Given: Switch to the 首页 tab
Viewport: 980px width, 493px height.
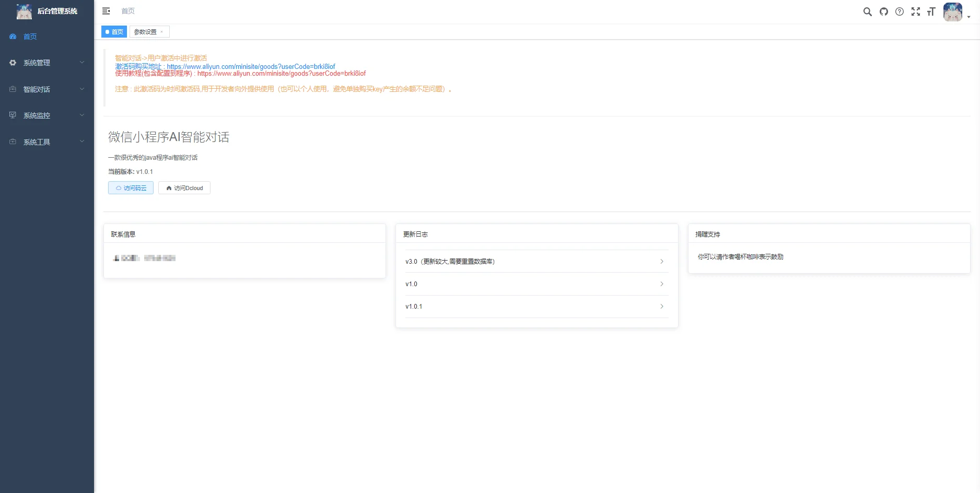Looking at the screenshot, I should tap(114, 32).
